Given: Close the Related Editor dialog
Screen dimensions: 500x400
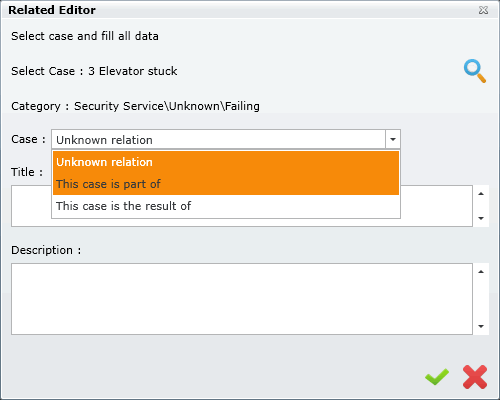Looking at the screenshot, I should 483,10.
